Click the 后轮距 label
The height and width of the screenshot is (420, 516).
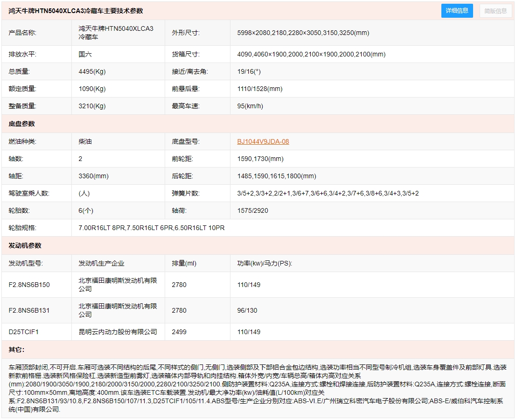click(182, 176)
